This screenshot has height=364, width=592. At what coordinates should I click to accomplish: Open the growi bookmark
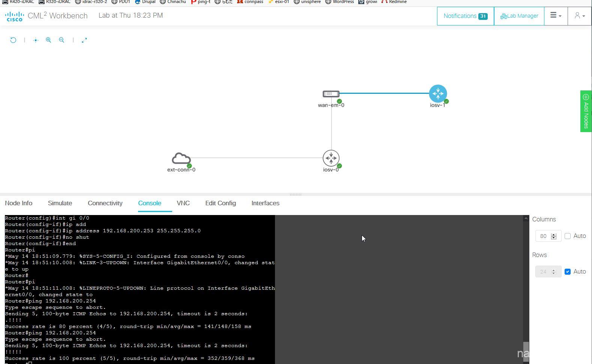coord(368,2)
